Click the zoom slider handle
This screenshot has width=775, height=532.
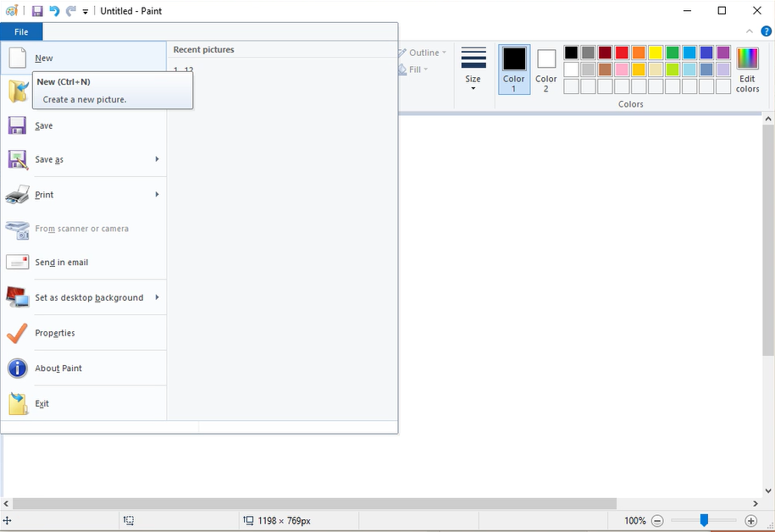704,519
